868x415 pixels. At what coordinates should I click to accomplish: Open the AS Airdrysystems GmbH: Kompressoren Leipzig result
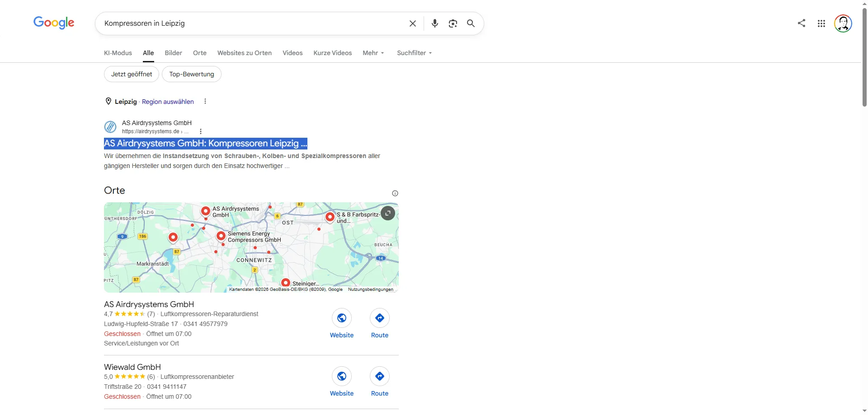pyautogui.click(x=206, y=143)
